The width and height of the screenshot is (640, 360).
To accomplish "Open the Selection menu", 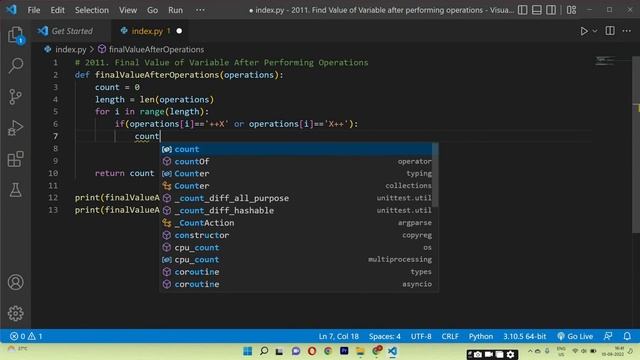I will click(91, 10).
